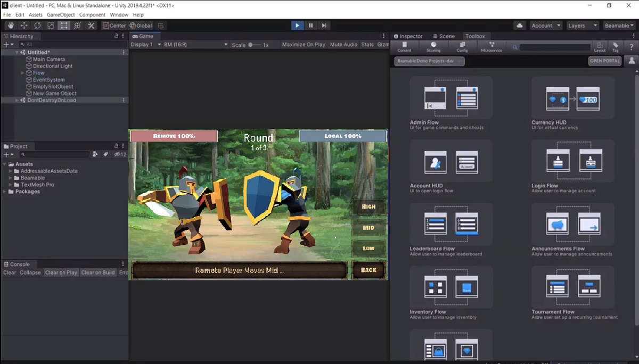Select EventSystem in Hierarchy

pyautogui.click(x=49, y=80)
